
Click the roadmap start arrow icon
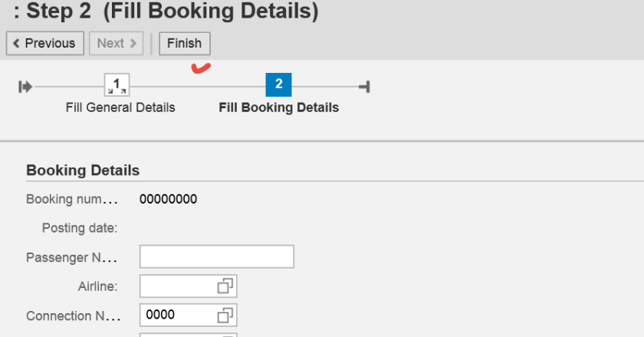(x=25, y=87)
